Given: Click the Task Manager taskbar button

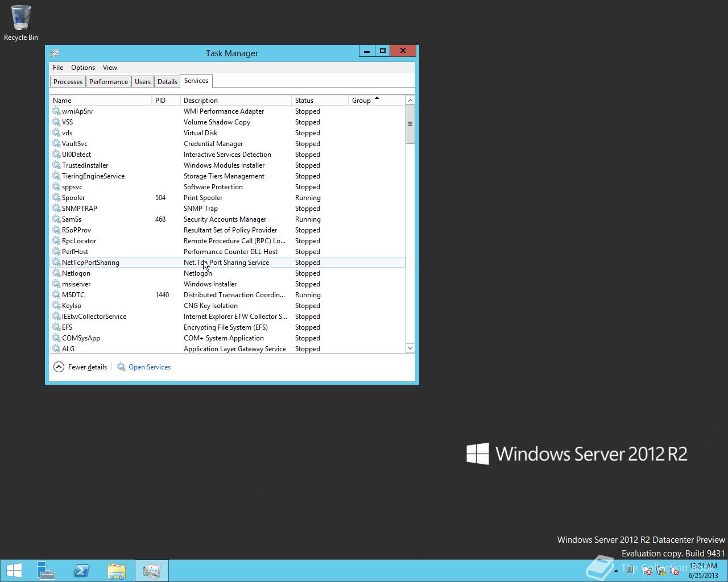Looking at the screenshot, I should [152, 571].
